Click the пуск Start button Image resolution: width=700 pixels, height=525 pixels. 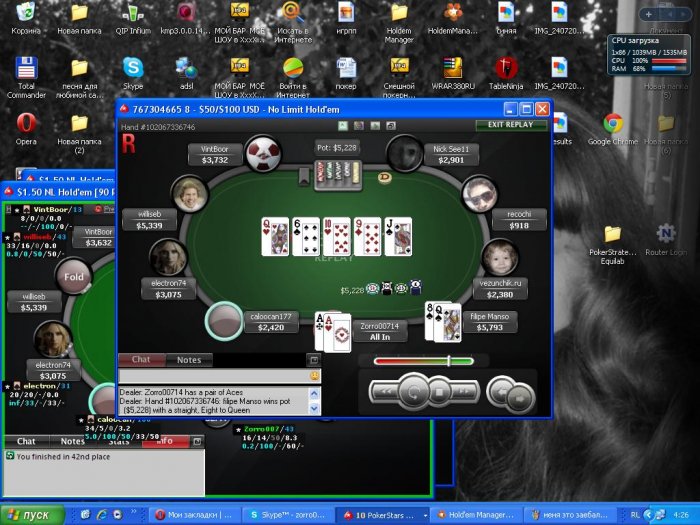[x=32, y=515]
